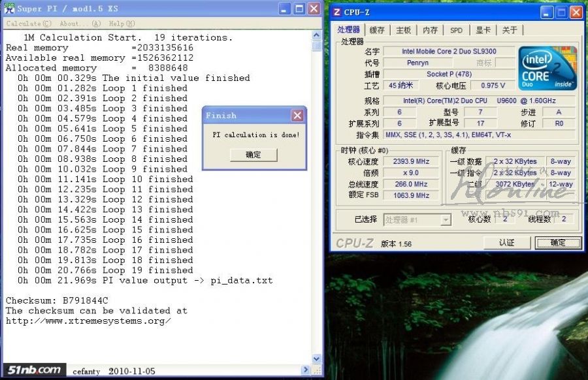Screen dimensions: 588x380
Task: Open the 内存 tab in CPU-Z
Action: pyautogui.click(x=430, y=30)
